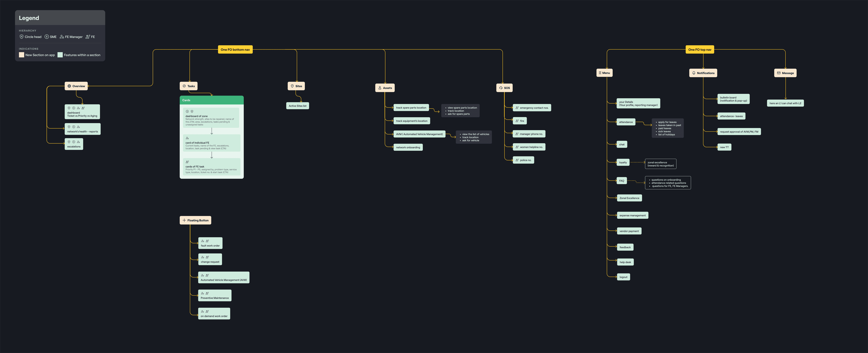Click the FE Manager icon in Legend

click(62, 37)
